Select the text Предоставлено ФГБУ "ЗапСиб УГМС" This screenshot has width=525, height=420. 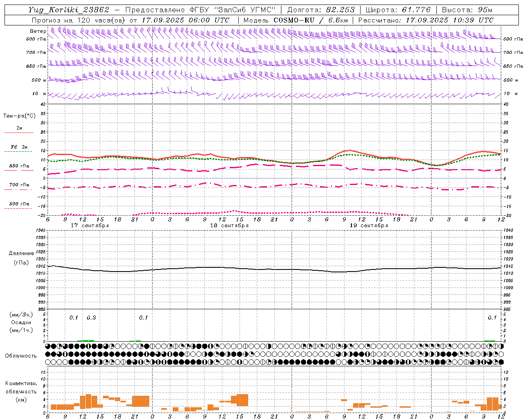point(200,10)
